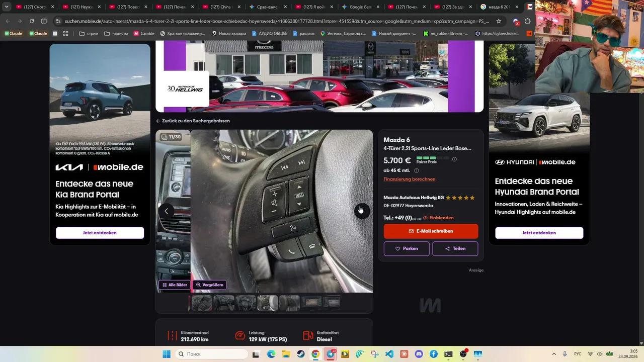
Task: Share the listing via Teilen button
Action: tap(455, 248)
